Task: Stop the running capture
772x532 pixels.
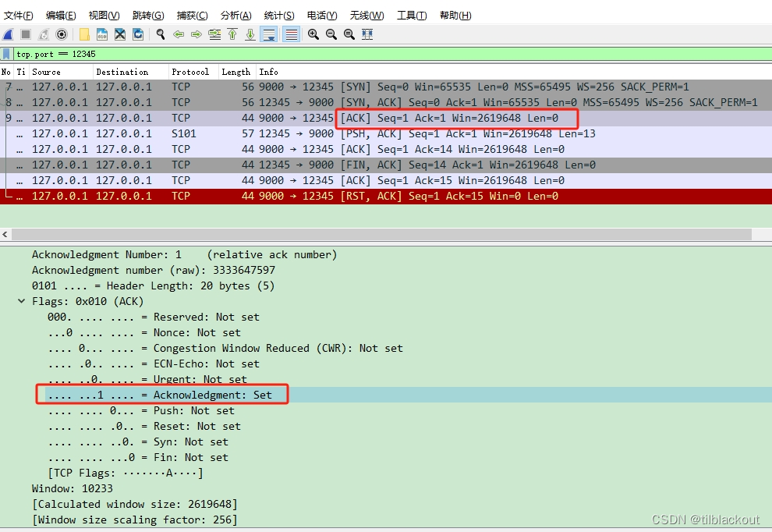Action: [26, 34]
